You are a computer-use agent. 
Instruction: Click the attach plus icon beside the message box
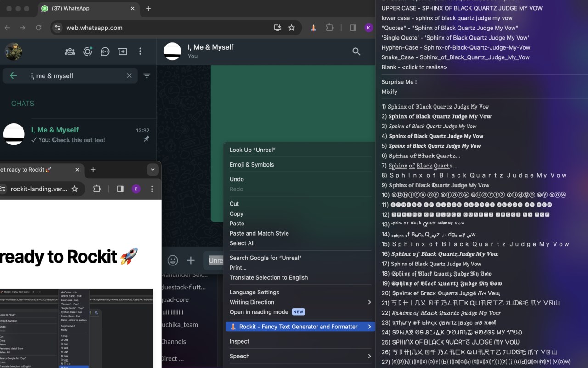coord(191,260)
